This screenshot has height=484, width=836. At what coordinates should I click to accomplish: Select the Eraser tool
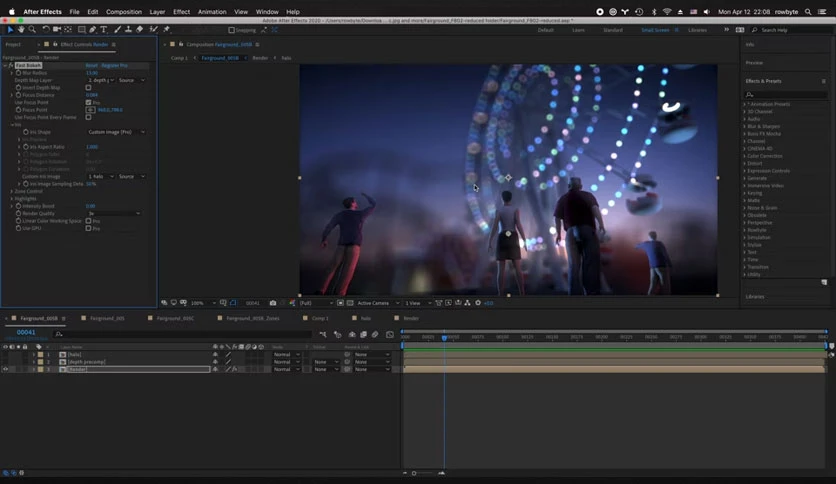click(140, 30)
